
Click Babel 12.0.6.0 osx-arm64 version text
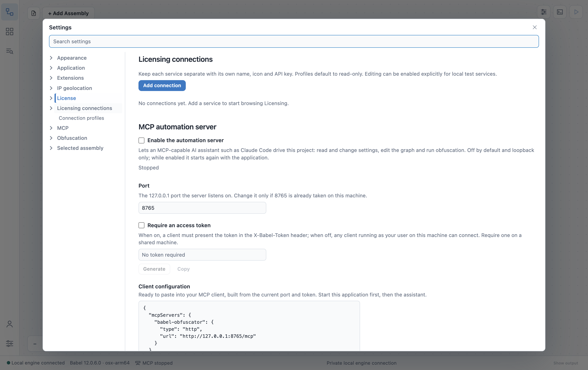click(100, 363)
